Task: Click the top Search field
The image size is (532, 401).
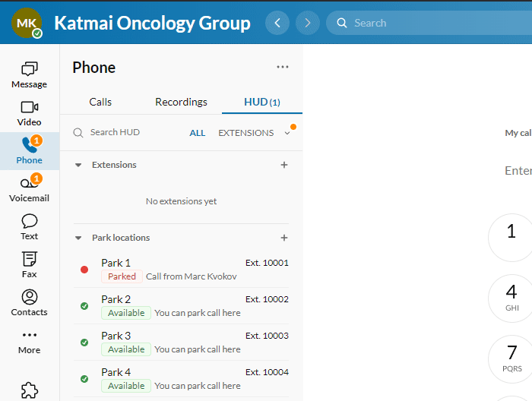Action: point(429,23)
